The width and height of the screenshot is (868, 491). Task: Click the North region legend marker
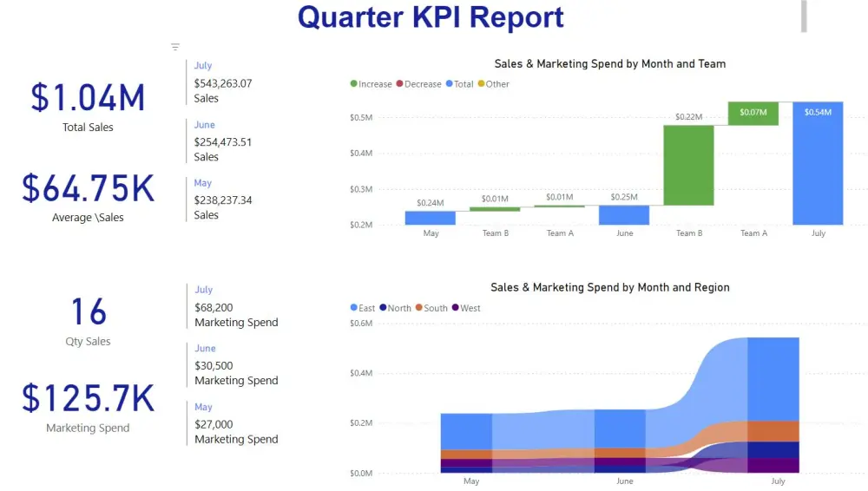pos(383,307)
